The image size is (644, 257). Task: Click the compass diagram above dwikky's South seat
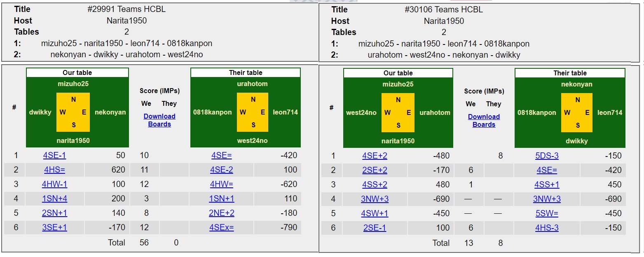577,112
